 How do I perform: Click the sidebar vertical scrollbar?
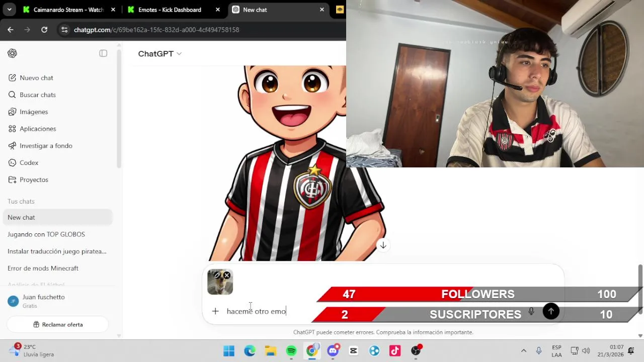click(119, 108)
